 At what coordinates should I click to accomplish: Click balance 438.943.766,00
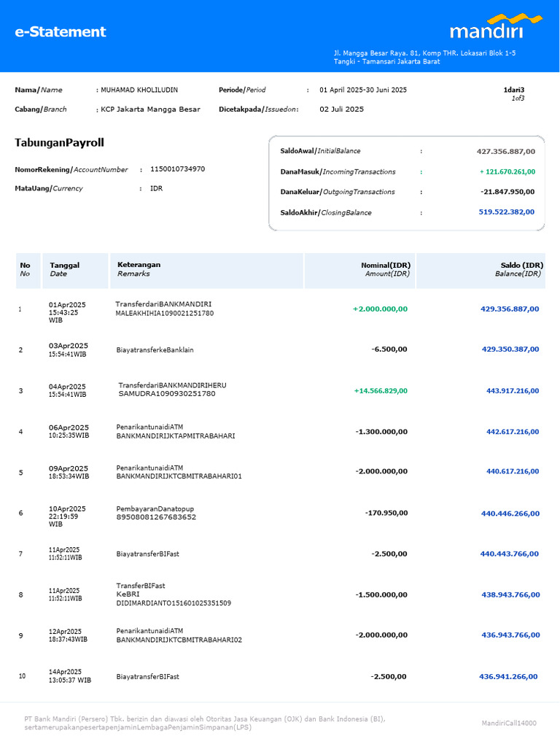tap(510, 595)
